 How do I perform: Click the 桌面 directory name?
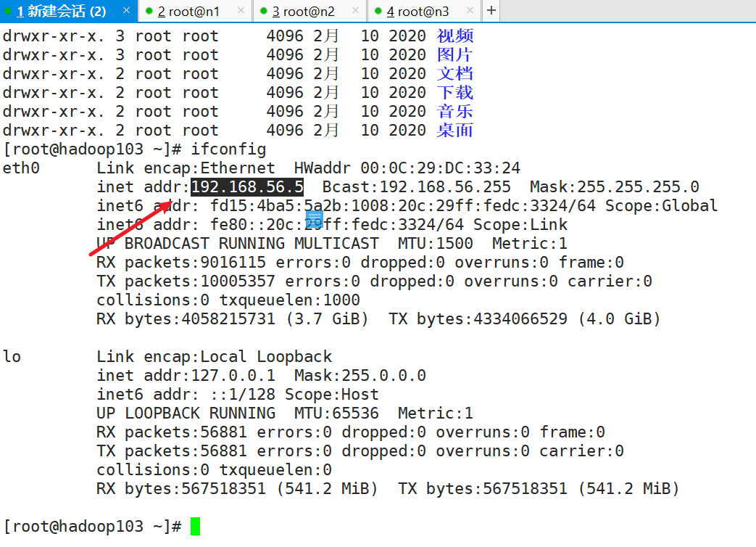click(x=455, y=130)
